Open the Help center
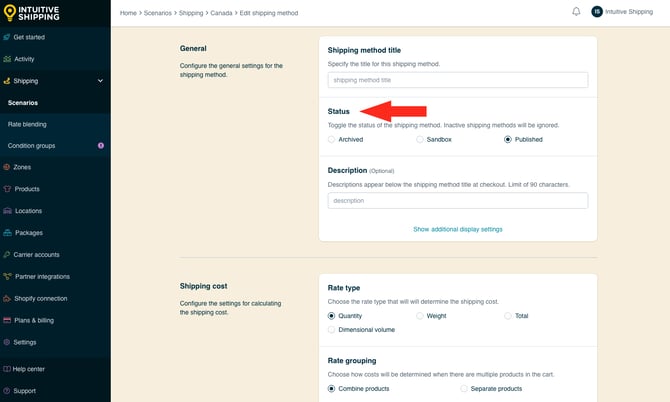 point(29,369)
